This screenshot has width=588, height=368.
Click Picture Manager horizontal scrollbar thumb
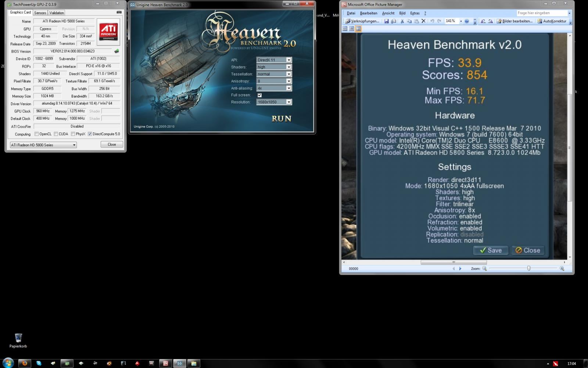point(453,262)
